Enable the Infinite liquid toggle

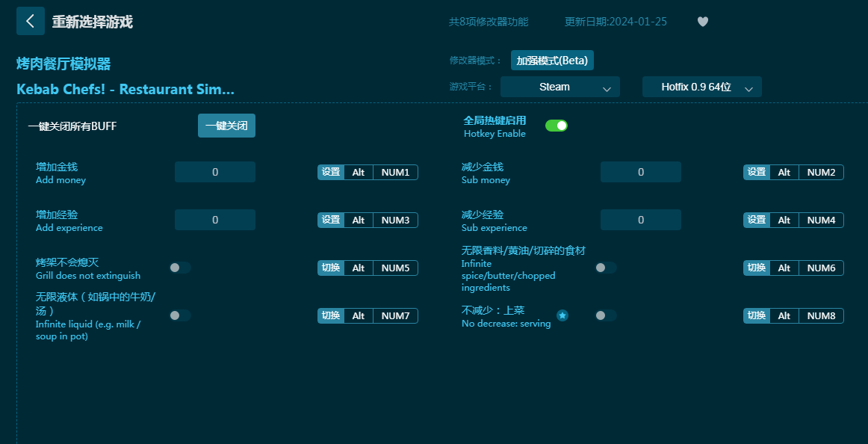point(179,315)
